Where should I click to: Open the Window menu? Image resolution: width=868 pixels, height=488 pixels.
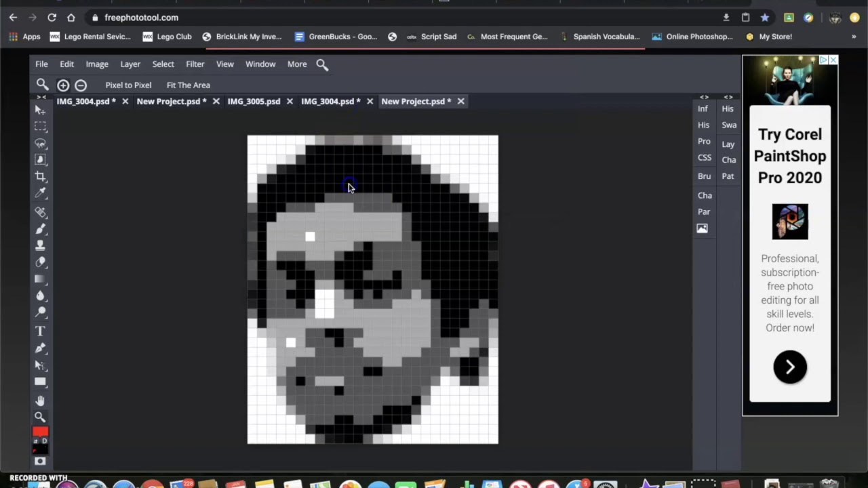[x=260, y=64]
